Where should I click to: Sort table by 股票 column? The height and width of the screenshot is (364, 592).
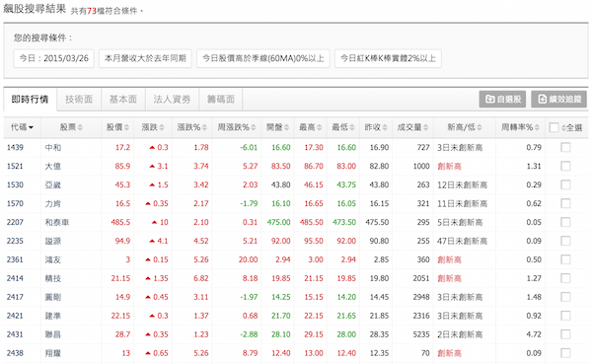pos(71,127)
